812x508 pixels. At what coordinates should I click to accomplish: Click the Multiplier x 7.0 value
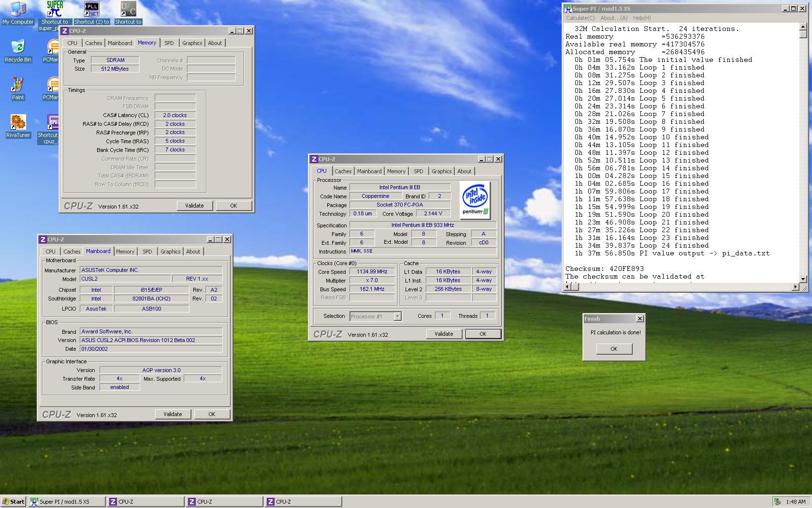click(x=372, y=281)
